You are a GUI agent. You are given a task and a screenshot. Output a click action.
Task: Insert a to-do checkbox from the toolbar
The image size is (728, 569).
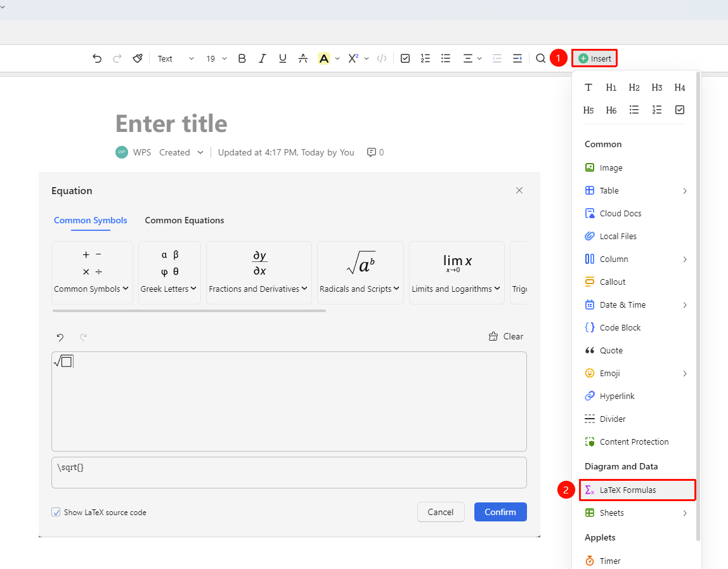click(x=405, y=58)
